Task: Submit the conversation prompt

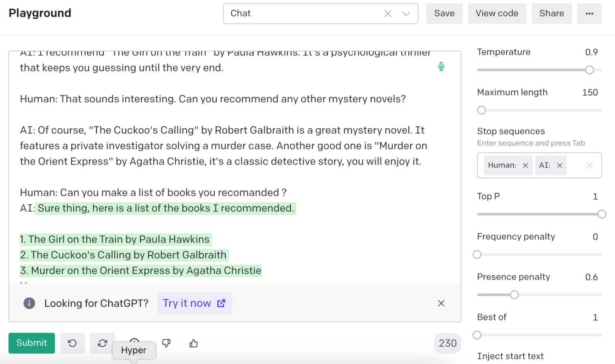Action: pyautogui.click(x=31, y=343)
